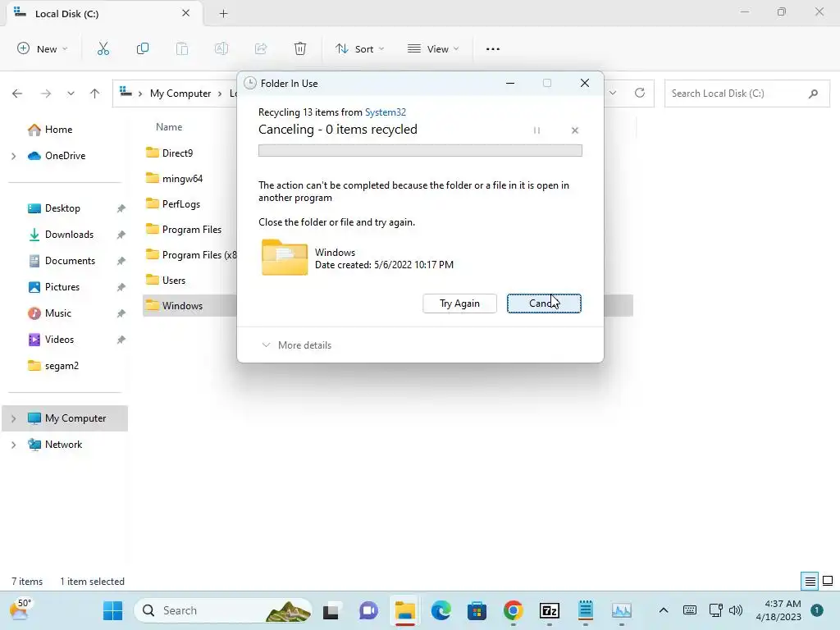This screenshot has height=630, width=840.
Task: Switch to large icons view in status bar
Action: click(828, 581)
